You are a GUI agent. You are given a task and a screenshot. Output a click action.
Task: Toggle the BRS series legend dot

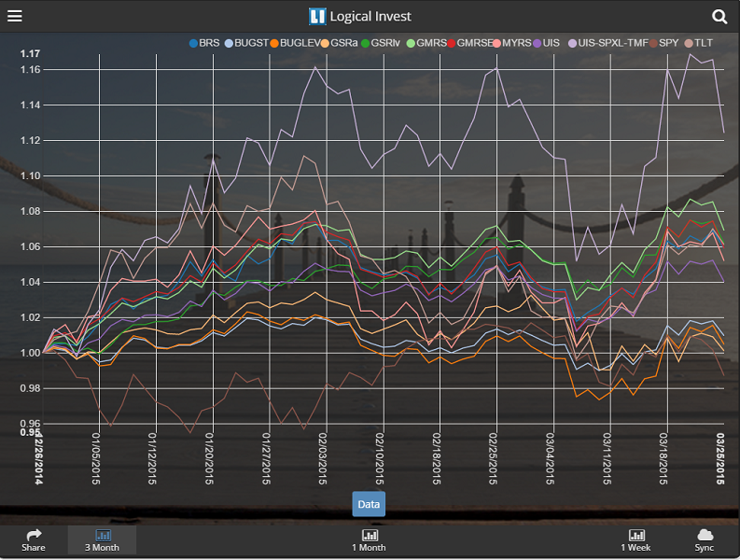(193, 44)
